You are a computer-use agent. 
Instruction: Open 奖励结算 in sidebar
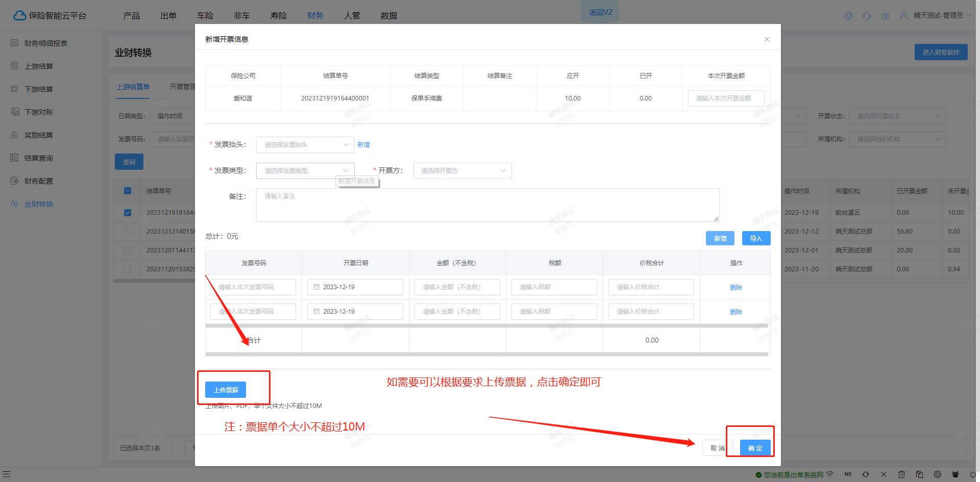(38, 135)
